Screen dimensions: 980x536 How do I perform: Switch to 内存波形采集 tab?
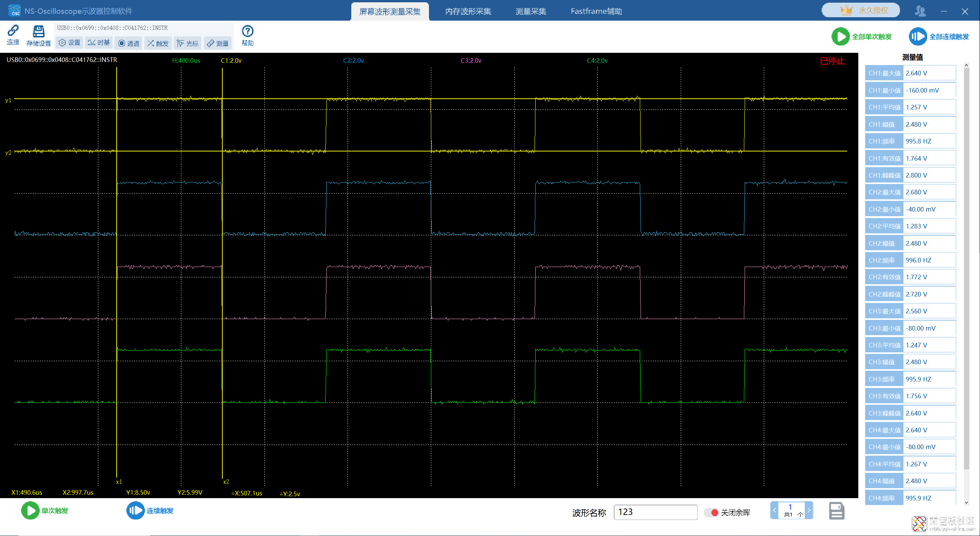click(468, 11)
